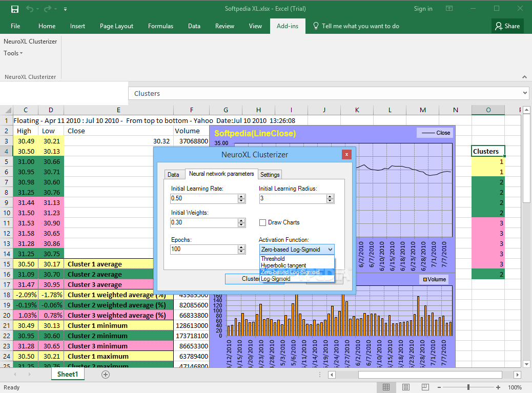Screen dimensions: 532x393
Task: Open the Formulas ribbon tab
Action: (160, 26)
